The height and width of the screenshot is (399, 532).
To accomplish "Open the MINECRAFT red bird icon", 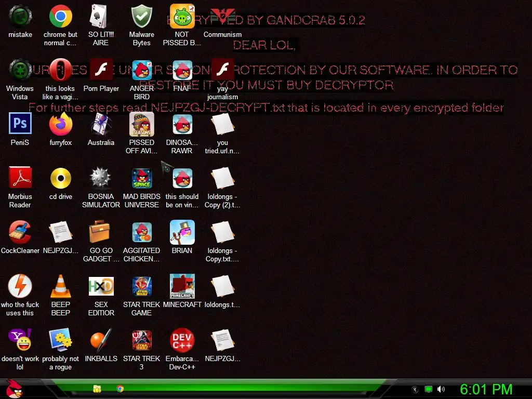I will tap(182, 286).
